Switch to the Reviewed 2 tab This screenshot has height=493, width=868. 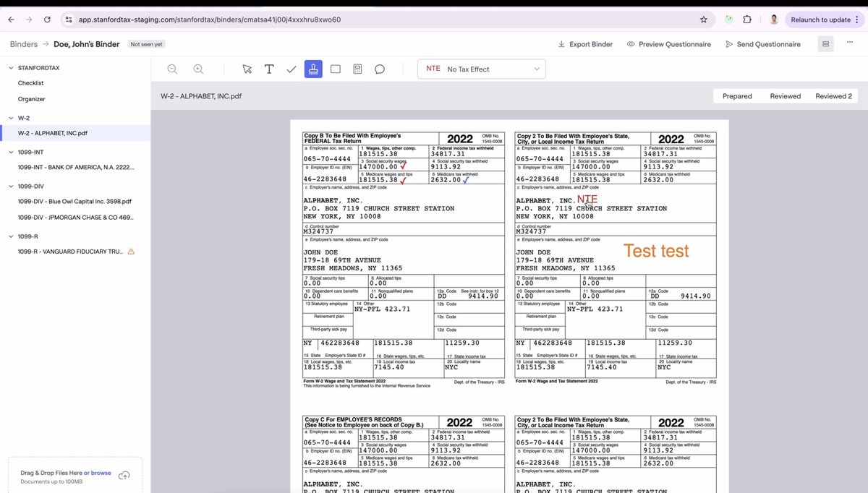point(833,96)
